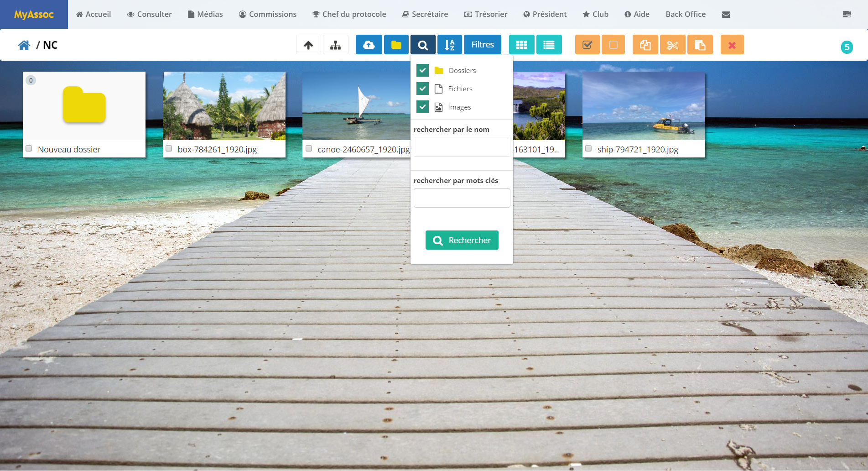Open the Club menu
Image resolution: width=868 pixels, height=471 pixels.
pyautogui.click(x=596, y=14)
